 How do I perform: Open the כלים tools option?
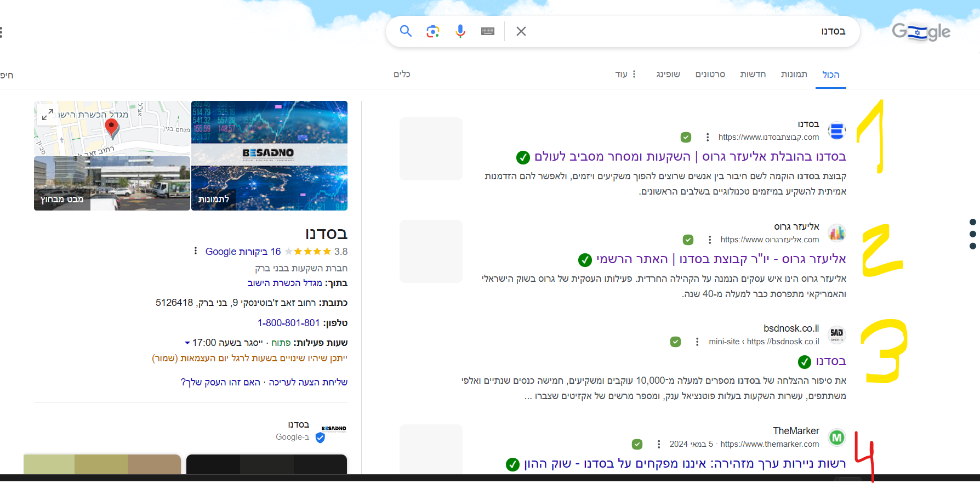coord(402,74)
